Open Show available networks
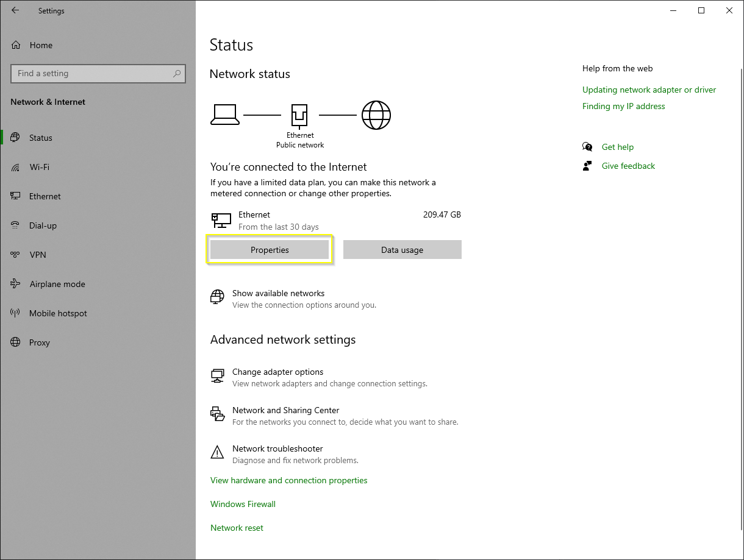 tap(293, 299)
